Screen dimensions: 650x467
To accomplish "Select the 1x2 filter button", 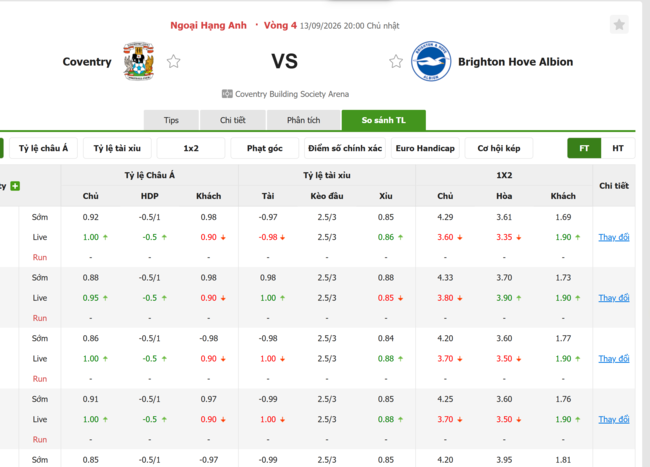I will [191, 148].
